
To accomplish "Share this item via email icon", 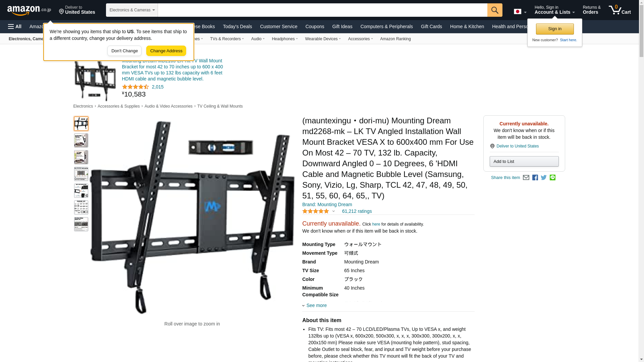I will tap(526, 178).
